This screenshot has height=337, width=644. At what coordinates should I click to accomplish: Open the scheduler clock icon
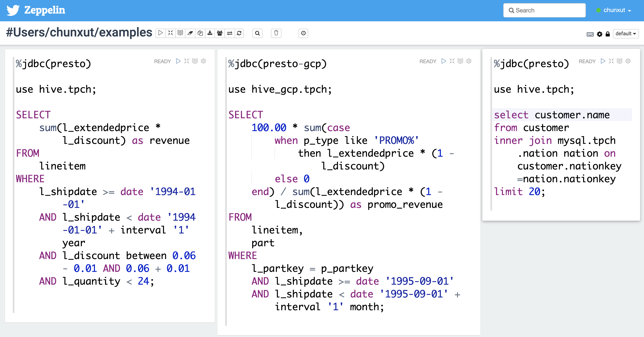coord(303,33)
